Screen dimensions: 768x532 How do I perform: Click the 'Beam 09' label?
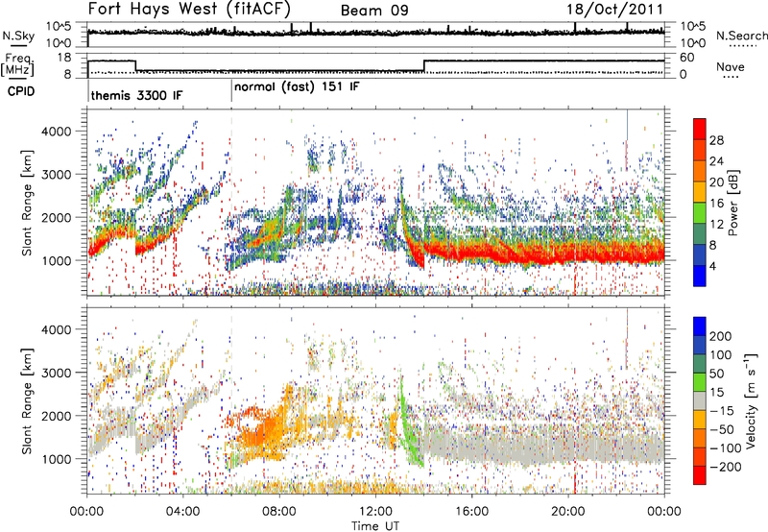pos(374,11)
